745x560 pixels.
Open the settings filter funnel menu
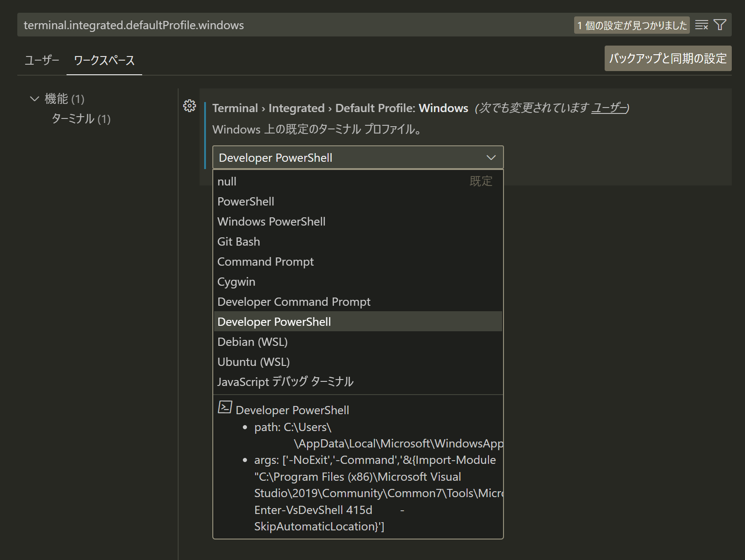[x=720, y=25]
